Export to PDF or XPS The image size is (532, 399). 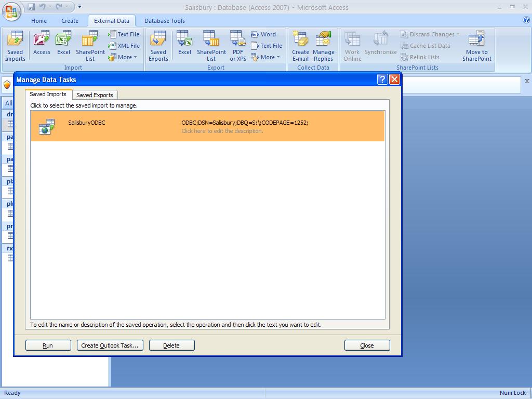[238, 46]
